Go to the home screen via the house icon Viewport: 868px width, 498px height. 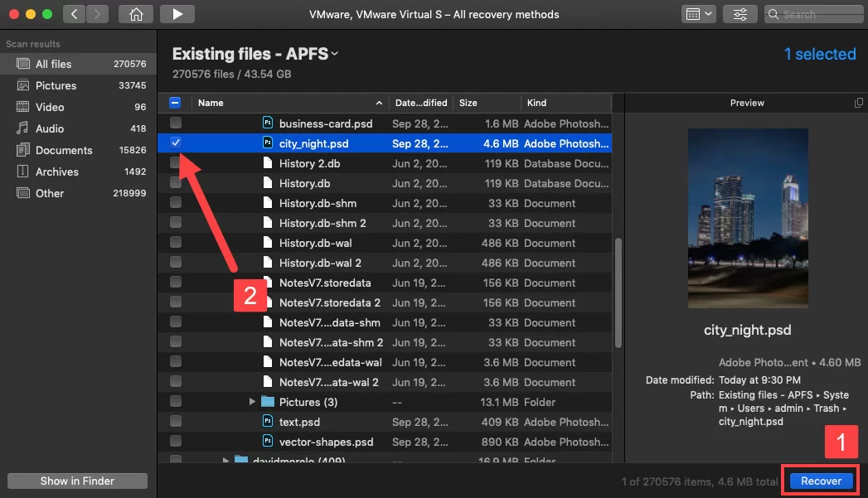coord(135,13)
